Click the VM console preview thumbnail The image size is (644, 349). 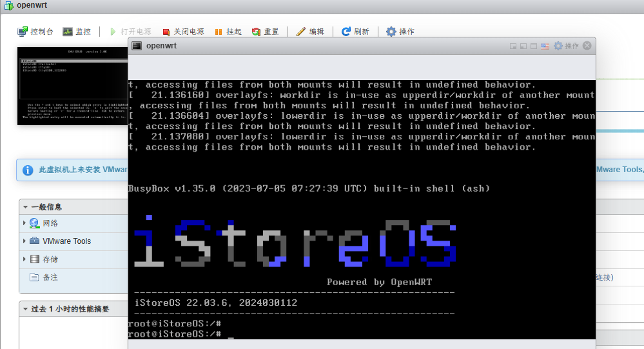72,86
